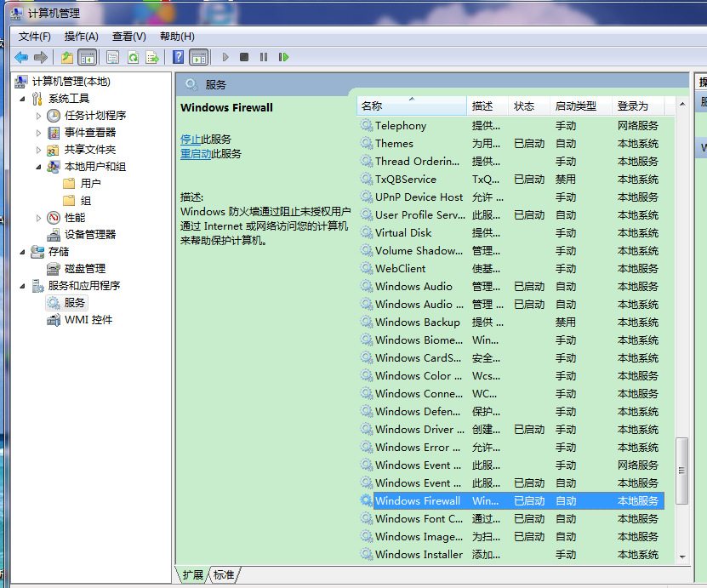Click the Up one level folder icon

pyautogui.click(x=67, y=57)
